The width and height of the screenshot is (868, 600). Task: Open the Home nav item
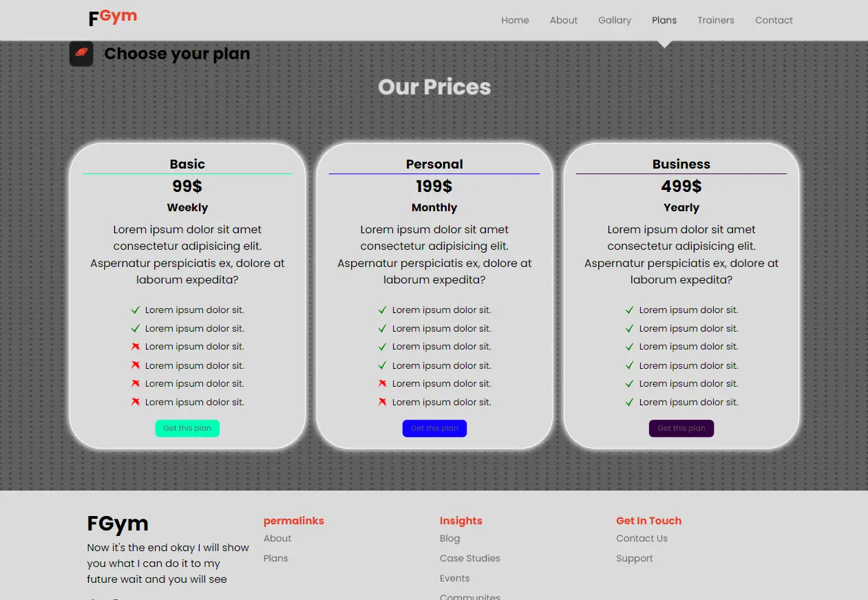tap(515, 20)
